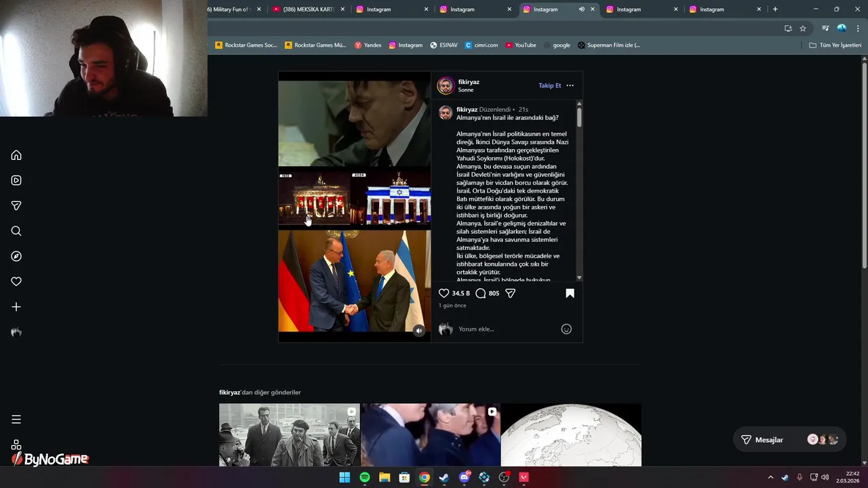Open the Superman Film izle bookmark

pyautogui.click(x=608, y=45)
